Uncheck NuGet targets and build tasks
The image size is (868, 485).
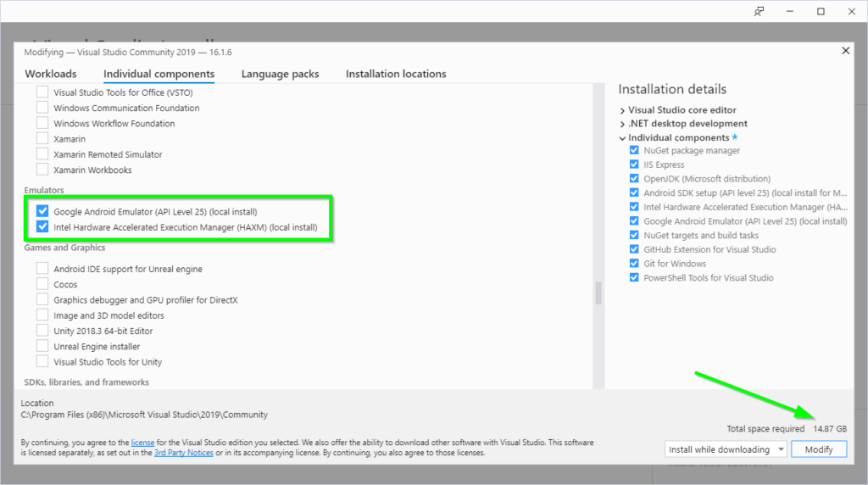click(634, 235)
